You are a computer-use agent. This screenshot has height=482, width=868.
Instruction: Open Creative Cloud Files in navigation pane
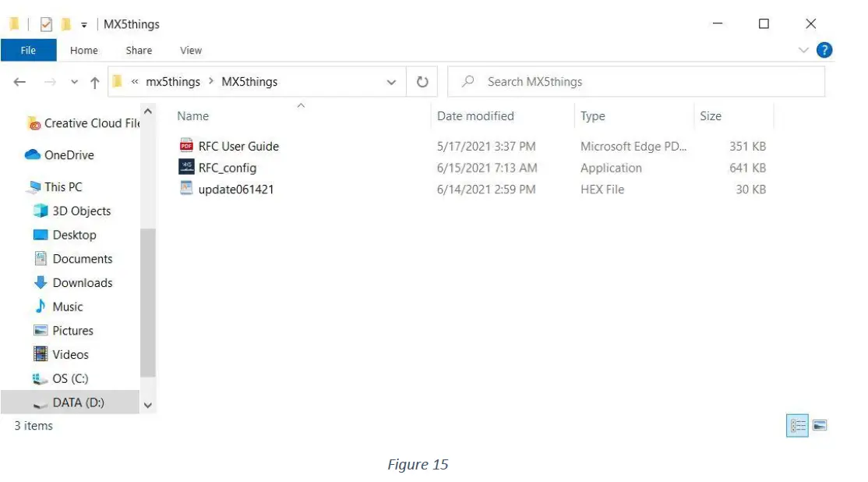[x=83, y=123]
